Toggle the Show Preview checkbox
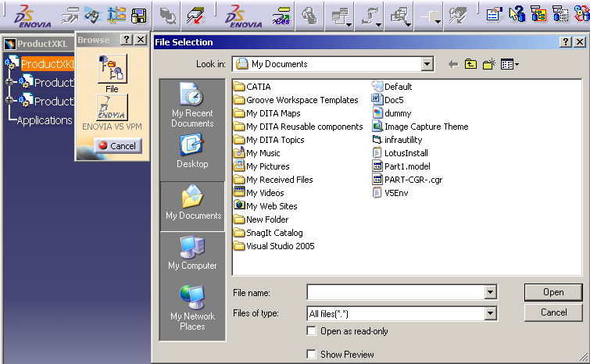 coord(313,355)
